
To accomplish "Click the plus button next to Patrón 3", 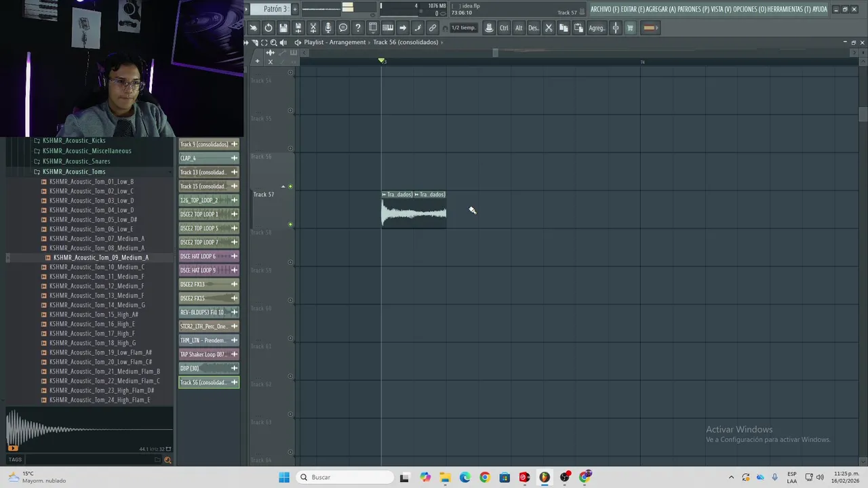I will tap(295, 9).
